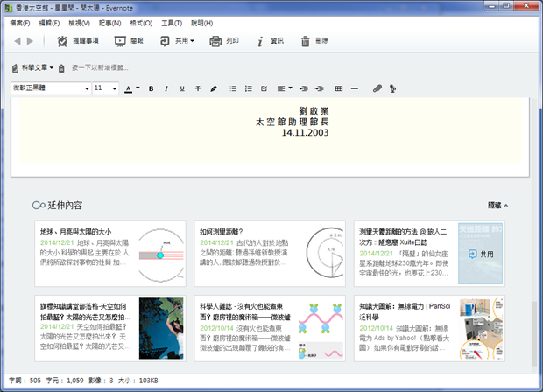Insert a checkbox into the note

point(264,88)
